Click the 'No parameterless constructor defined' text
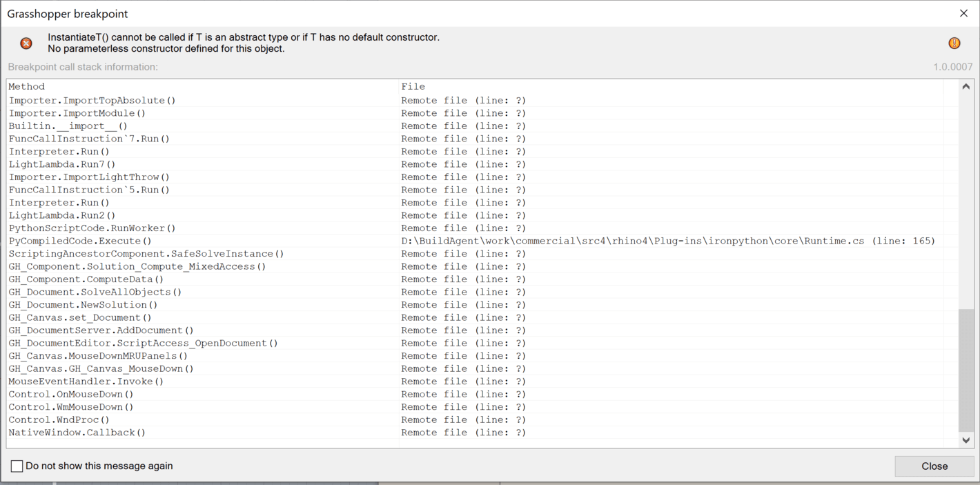The image size is (980, 485). pyautogui.click(x=166, y=48)
